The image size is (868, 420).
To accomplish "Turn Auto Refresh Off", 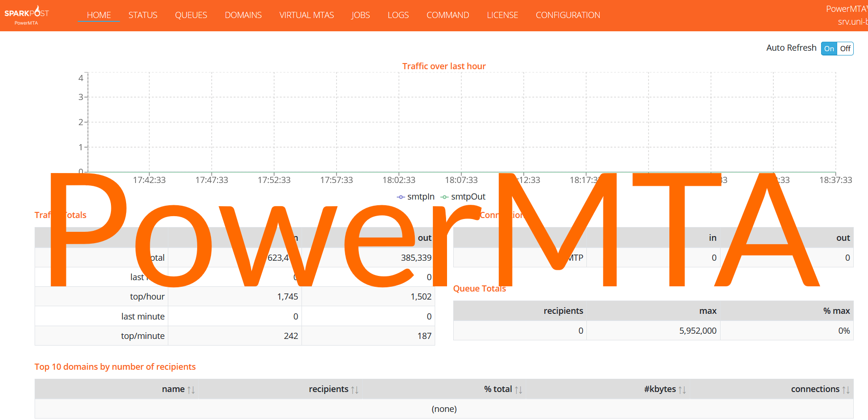I will pyautogui.click(x=845, y=48).
